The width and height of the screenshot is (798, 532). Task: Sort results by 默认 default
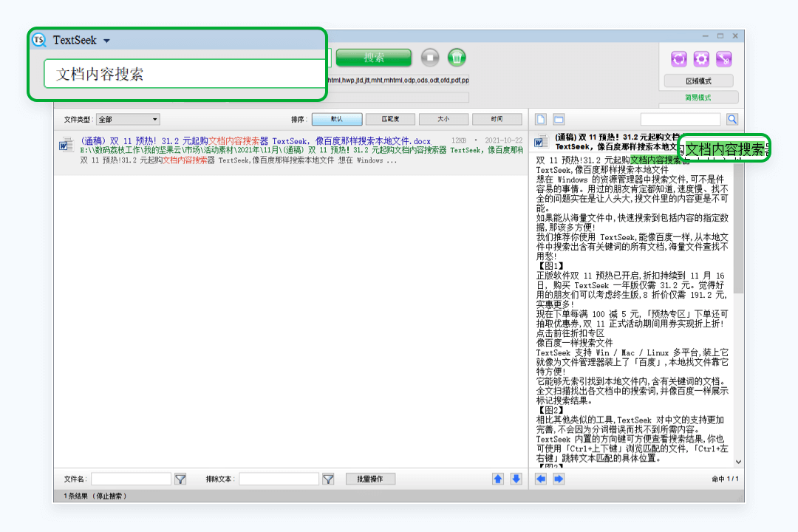(337, 119)
